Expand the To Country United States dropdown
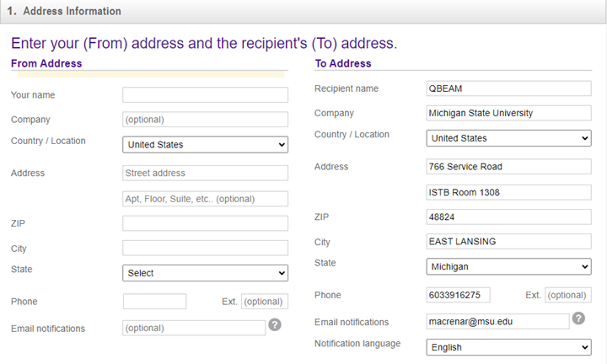The height and width of the screenshot is (364, 607). [508, 138]
